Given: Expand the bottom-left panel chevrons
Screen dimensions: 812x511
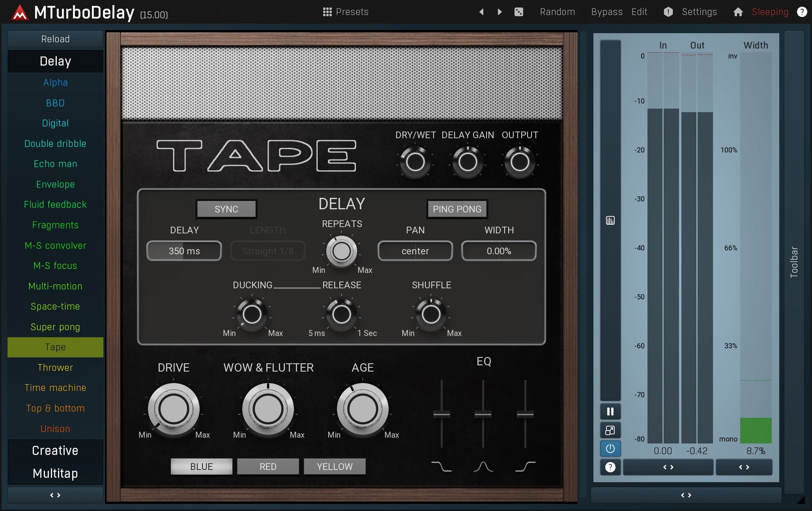Looking at the screenshot, I should [55, 495].
